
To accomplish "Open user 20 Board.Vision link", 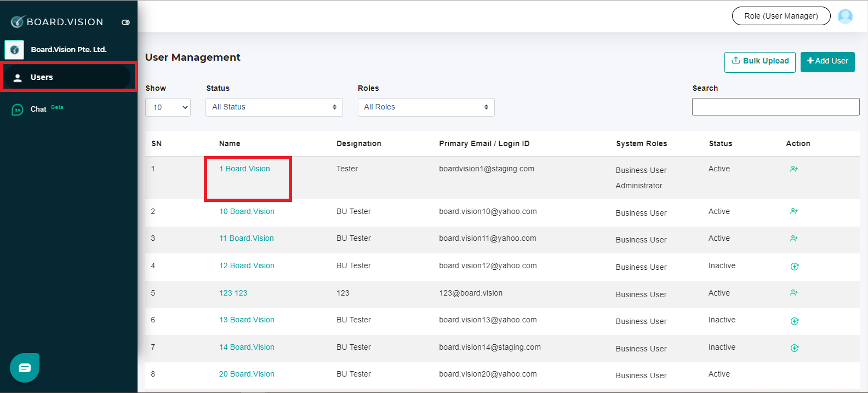I will (247, 374).
